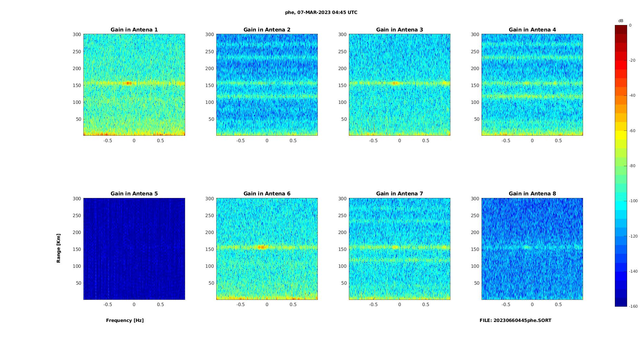
Task: Click the FILE: 20230660445phe.SORT text
Action: 515,320
